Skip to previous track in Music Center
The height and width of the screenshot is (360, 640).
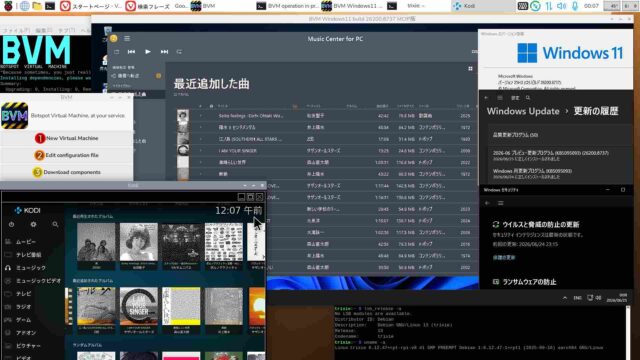tap(131, 52)
